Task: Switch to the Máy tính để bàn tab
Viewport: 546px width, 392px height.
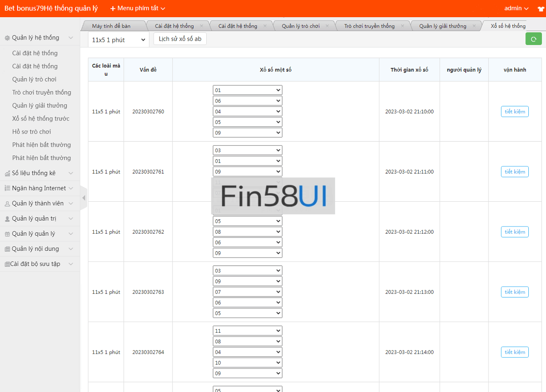Action: pyautogui.click(x=111, y=26)
